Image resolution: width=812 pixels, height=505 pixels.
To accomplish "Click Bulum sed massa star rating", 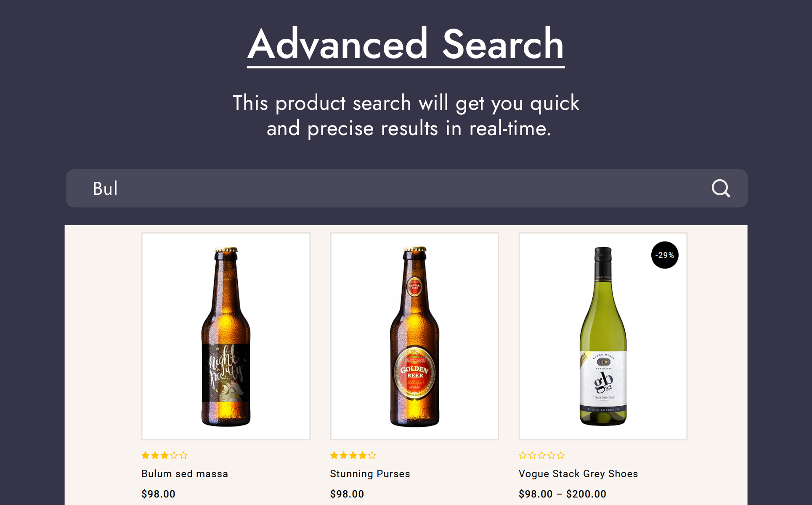I will pos(165,455).
